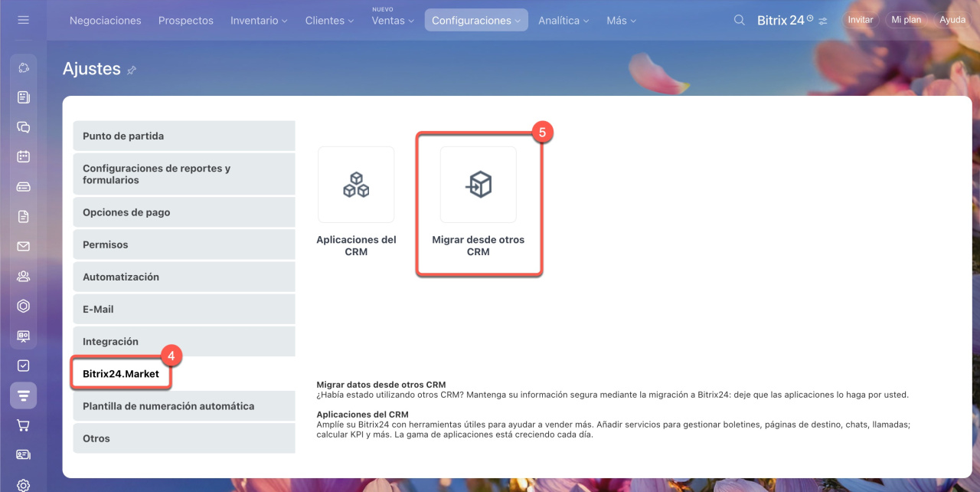The height and width of the screenshot is (492, 980).
Task: Select Plantilla de numeración automática section
Action: point(184,406)
